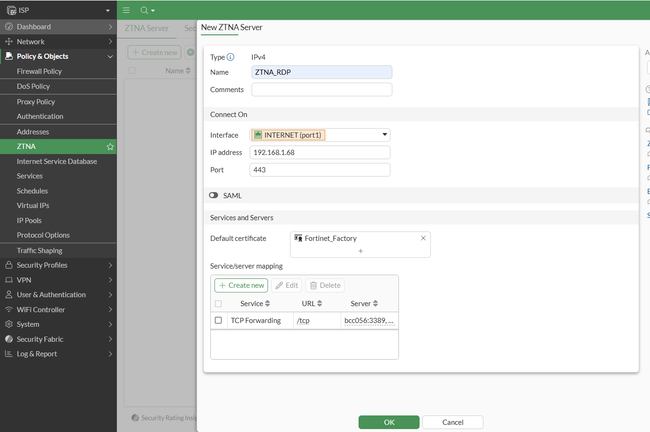This screenshot has width=650, height=432.
Task: Click OK to save ZTNA server
Action: click(389, 422)
